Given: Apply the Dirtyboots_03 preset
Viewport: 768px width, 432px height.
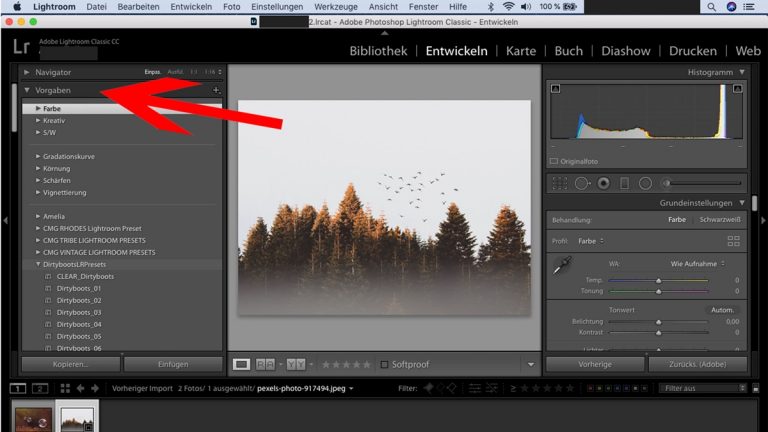Looking at the screenshot, I should coord(79,312).
